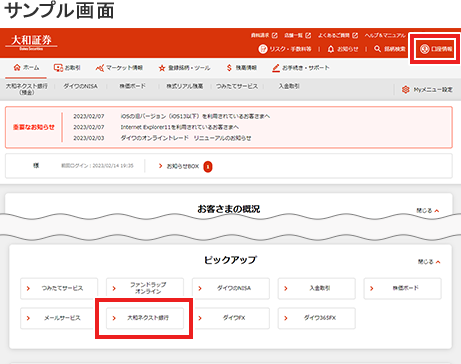
Task: Click the 登録銘柄・ツール star icon
Action: click(x=162, y=68)
